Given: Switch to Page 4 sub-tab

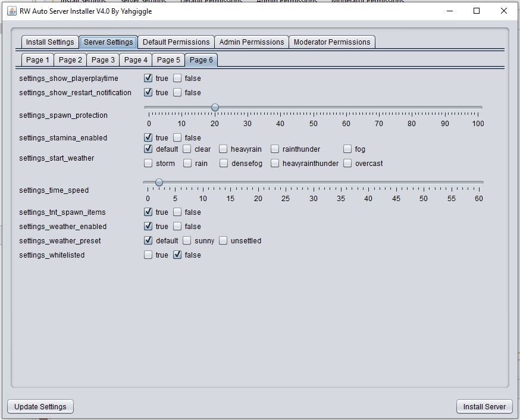Looking at the screenshot, I should click(x=136, y=60).
